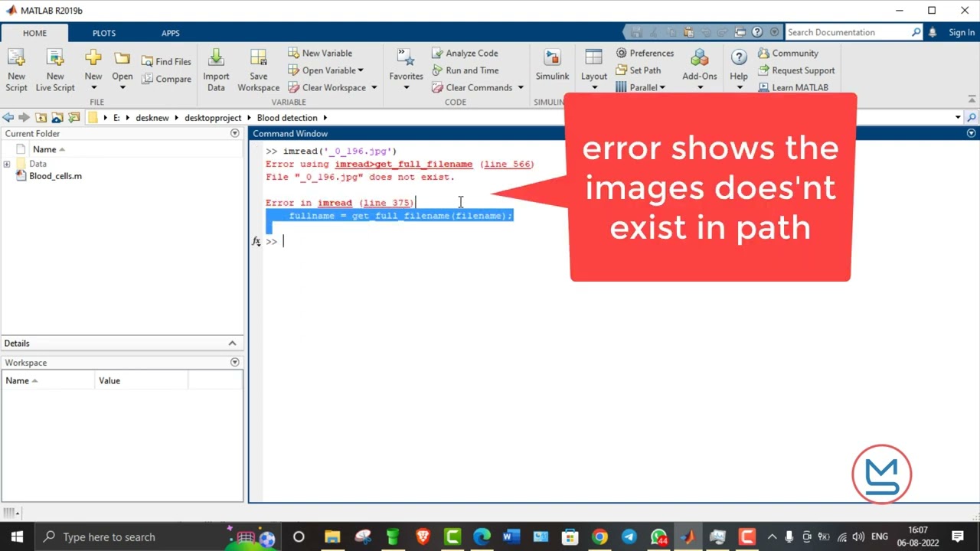Open the Layout menu
The image size is (980, 551).
(x=593, y=70)
